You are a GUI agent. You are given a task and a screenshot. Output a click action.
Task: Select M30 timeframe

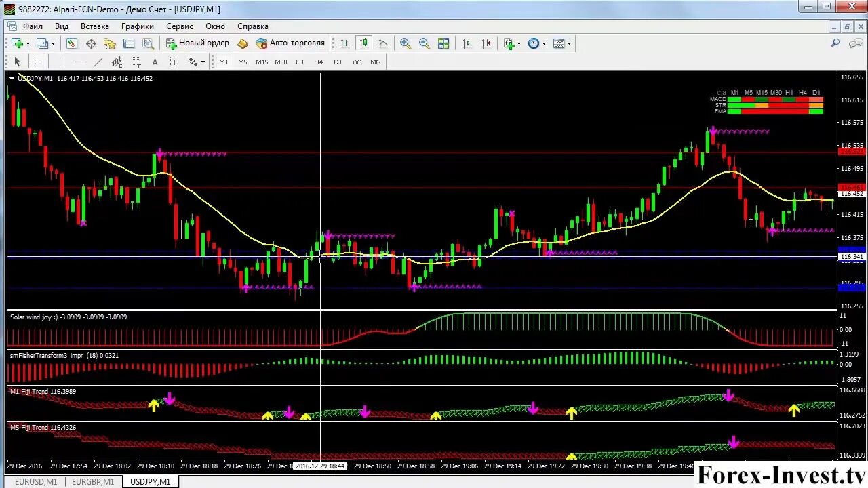(x=281, y=62)
